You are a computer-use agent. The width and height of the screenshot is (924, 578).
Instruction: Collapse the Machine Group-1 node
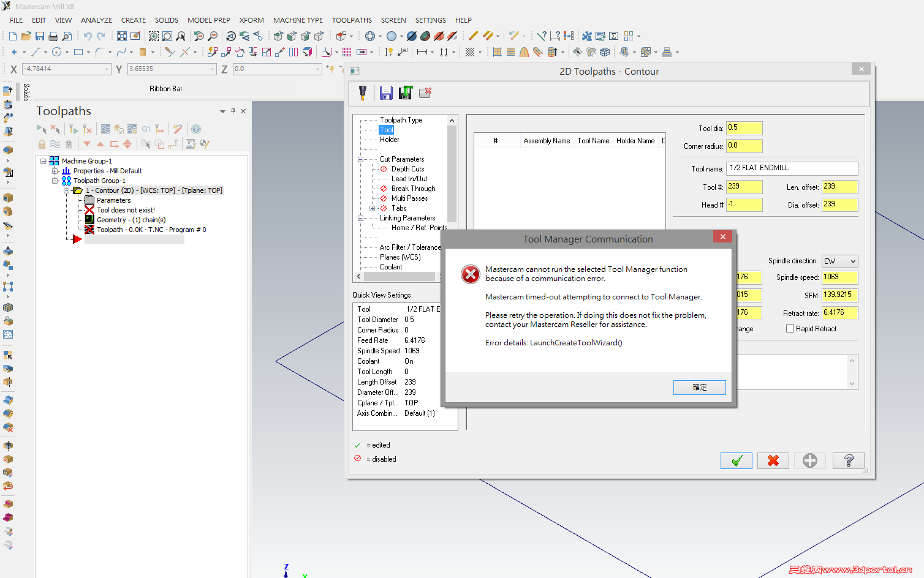click(44, 161)
